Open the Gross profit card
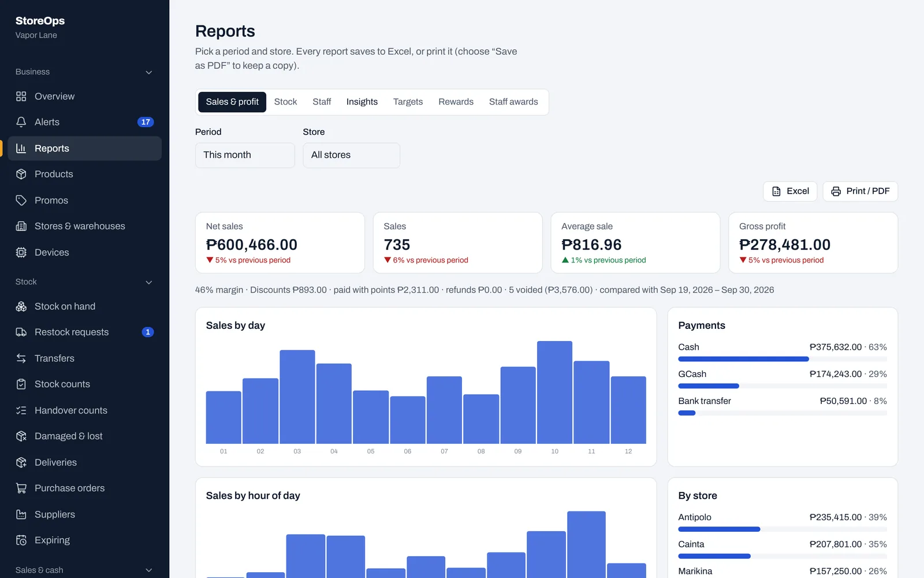Viewport: 924px width, 578px height. click(813, 243)
